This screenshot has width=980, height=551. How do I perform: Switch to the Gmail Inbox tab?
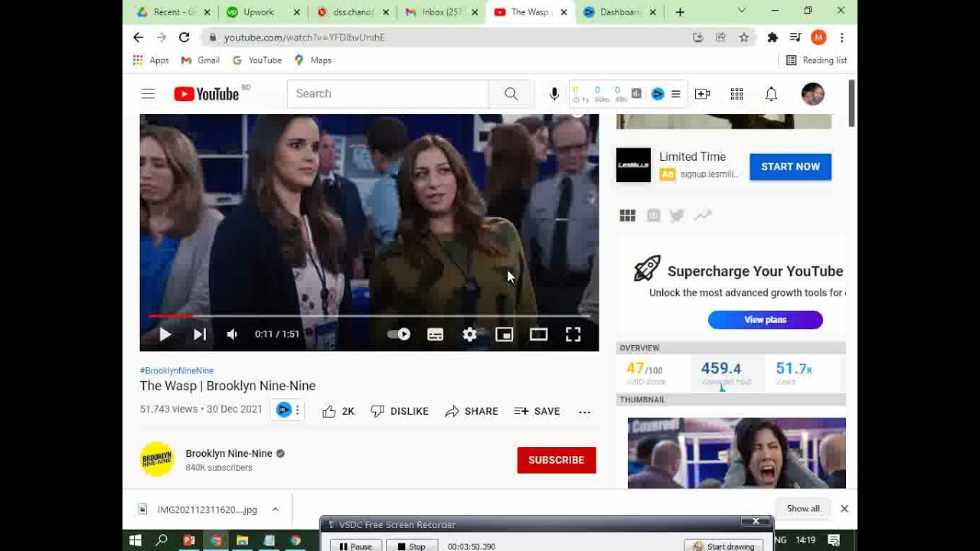439,12
